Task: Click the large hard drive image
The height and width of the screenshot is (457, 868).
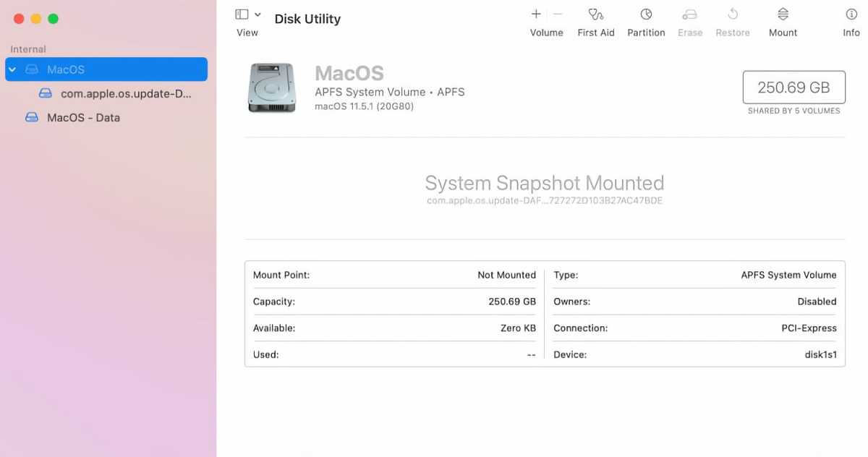Action: 272,88
